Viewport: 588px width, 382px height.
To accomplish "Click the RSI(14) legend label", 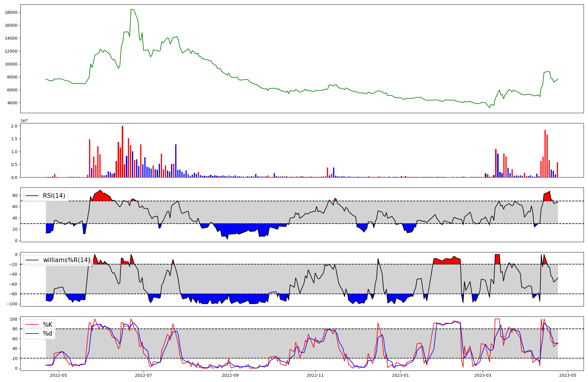I will [54, 196].
